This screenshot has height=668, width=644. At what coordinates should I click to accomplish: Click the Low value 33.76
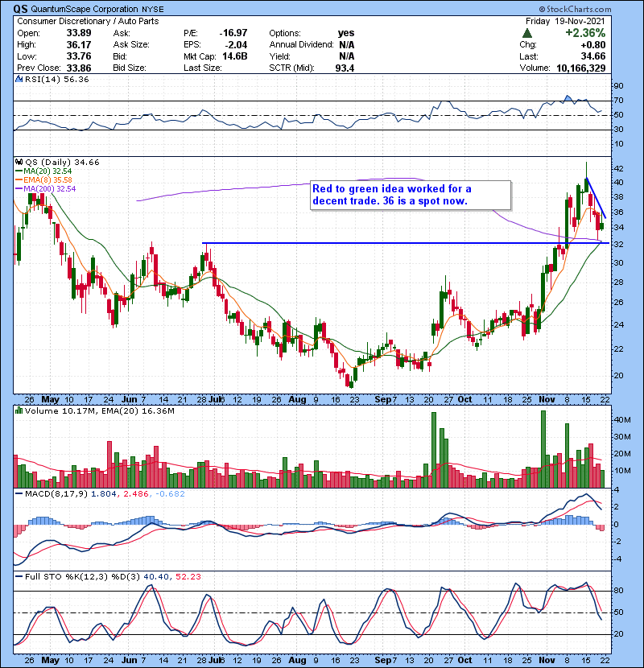(79, 56)
